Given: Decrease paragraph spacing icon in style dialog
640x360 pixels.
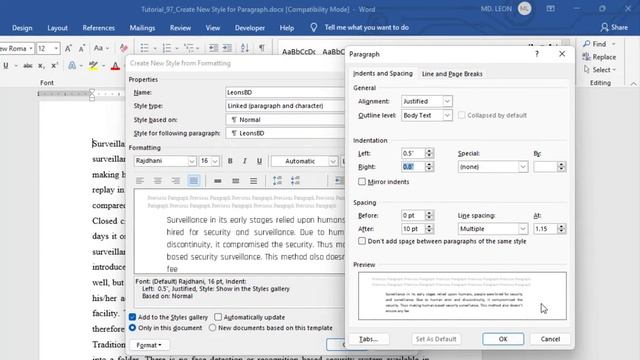Looking at the screenshot, I should click(x=296, y=181).
